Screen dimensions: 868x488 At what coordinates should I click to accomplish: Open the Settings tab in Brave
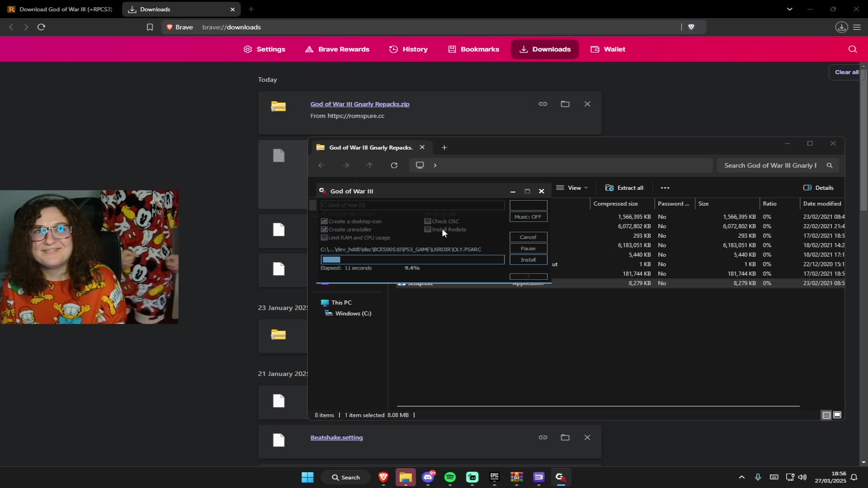pyautogui.click(x=264, y=49)
